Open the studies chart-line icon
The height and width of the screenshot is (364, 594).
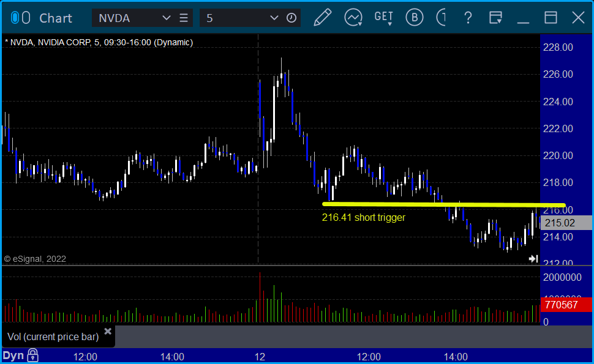point(353,17)
